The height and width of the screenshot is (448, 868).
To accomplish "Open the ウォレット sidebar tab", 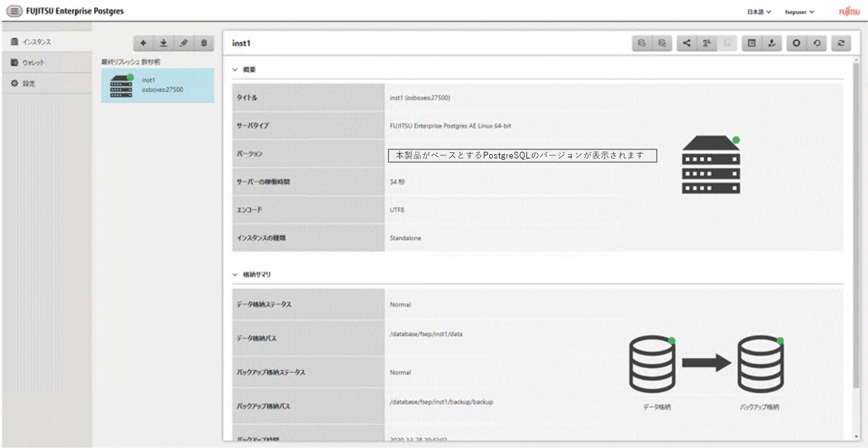I will coord(47,63).
